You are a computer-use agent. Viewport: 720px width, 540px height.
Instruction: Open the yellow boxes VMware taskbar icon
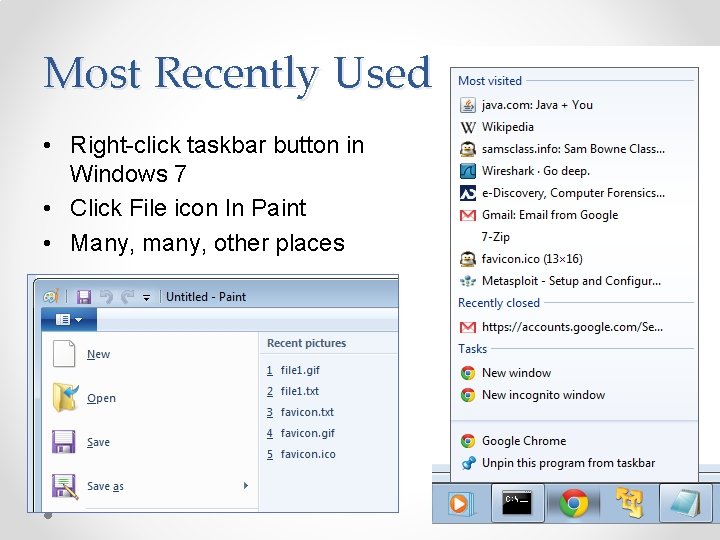coord(629,503)
